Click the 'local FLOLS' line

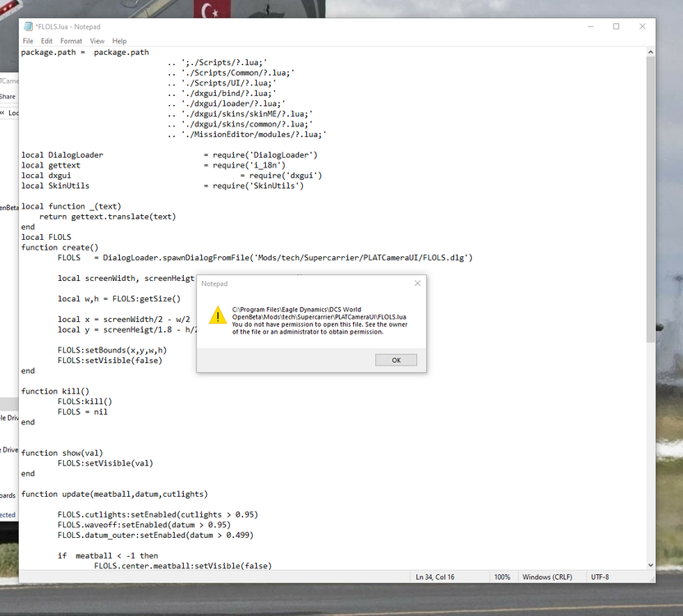pos(46,237)
